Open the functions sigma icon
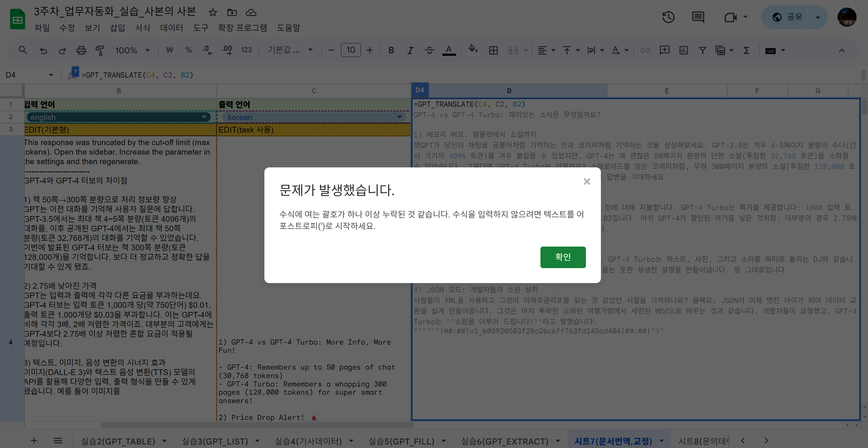The image size is (868, 448). pyautogui.click(x=746, y=51)
